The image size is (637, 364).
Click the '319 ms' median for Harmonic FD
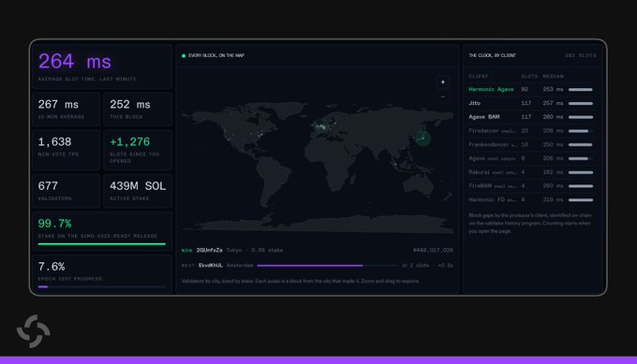tap(553, 199)
